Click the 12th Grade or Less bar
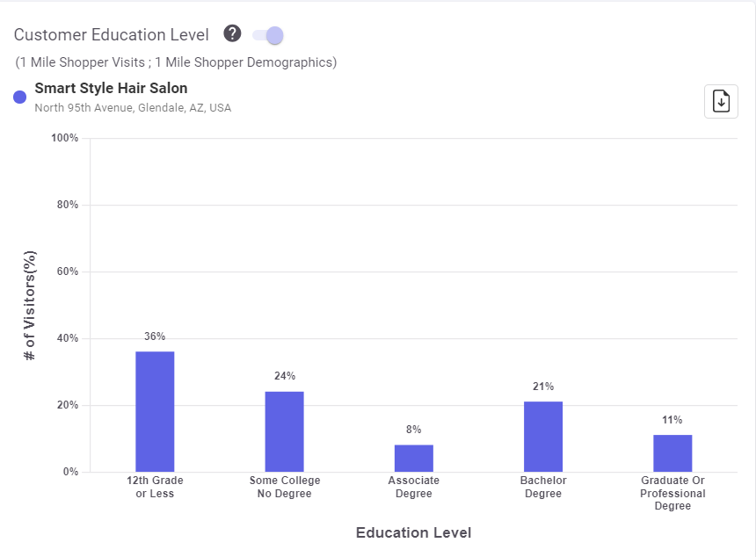The width and height of the screenshot is (756, 557). pyautogui.click(x=155, y=411)
